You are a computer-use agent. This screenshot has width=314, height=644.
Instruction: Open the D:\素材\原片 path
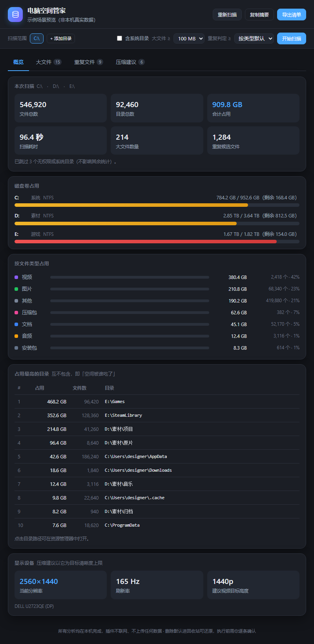pos(119,443)
